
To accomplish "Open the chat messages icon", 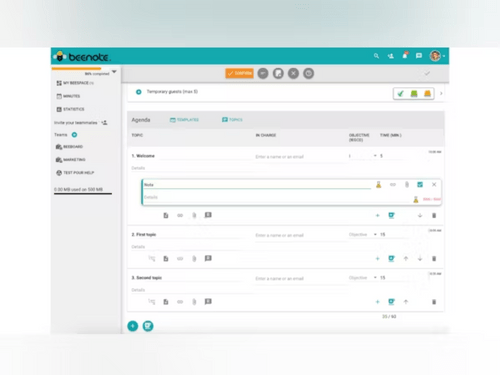I will [x=419, y=56].
